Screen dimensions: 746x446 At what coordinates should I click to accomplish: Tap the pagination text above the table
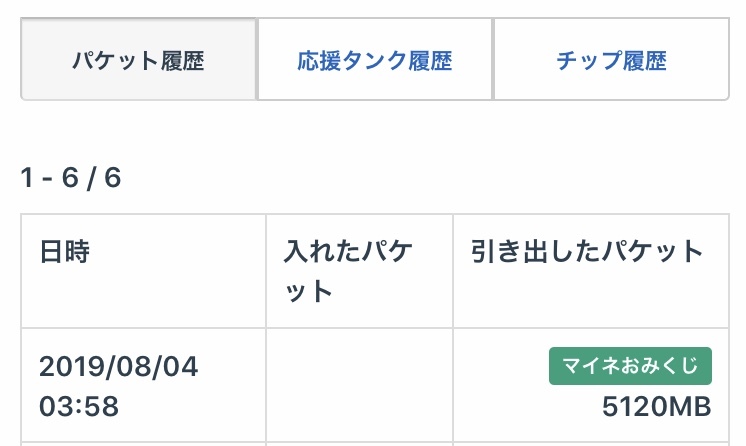tap(71, 178)
